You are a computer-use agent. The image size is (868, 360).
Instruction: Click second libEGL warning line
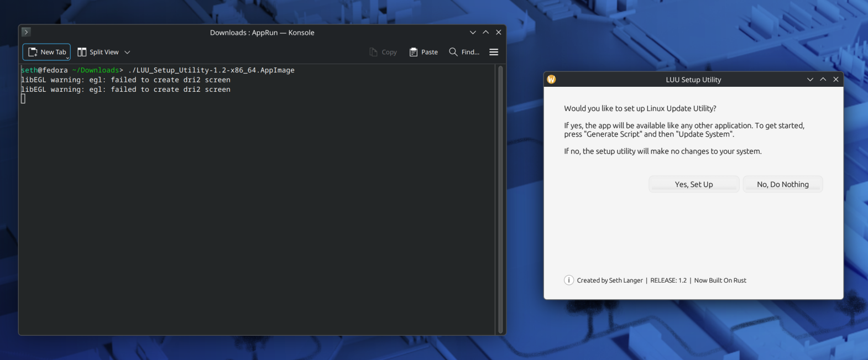coord(126,89)
